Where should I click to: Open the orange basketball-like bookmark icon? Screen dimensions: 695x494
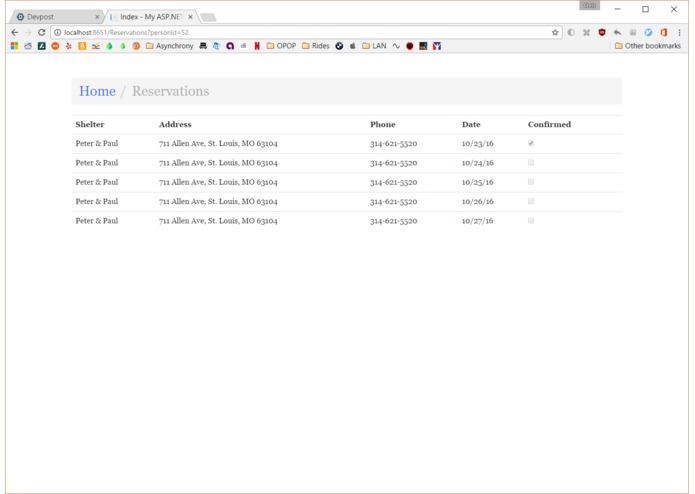click(x=136, y=46)
